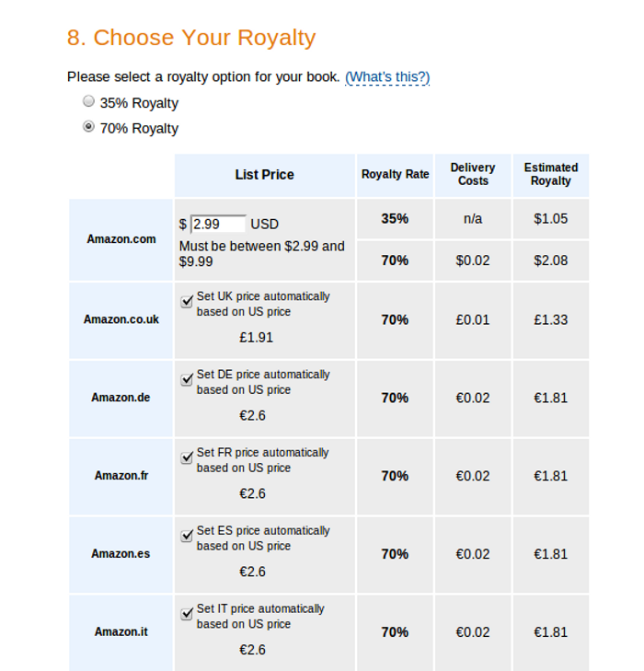The image size is (644, 671).
Task: Click the Amazon.fr row label
Action: pos(121,476)
